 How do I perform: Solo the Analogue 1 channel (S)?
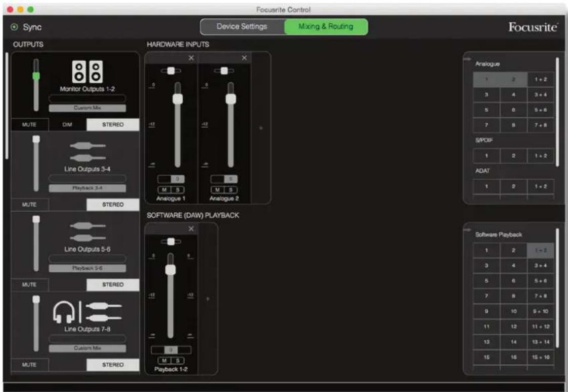(178, 189)
